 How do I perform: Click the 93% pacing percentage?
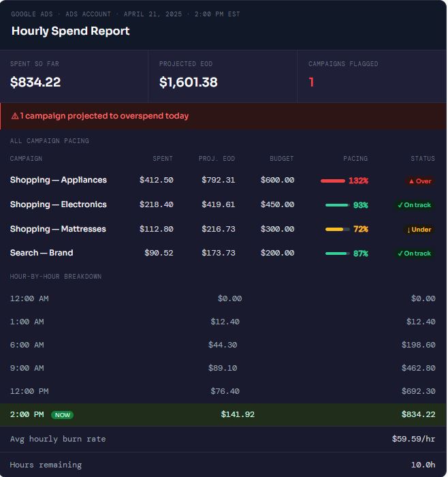point(360,205)
